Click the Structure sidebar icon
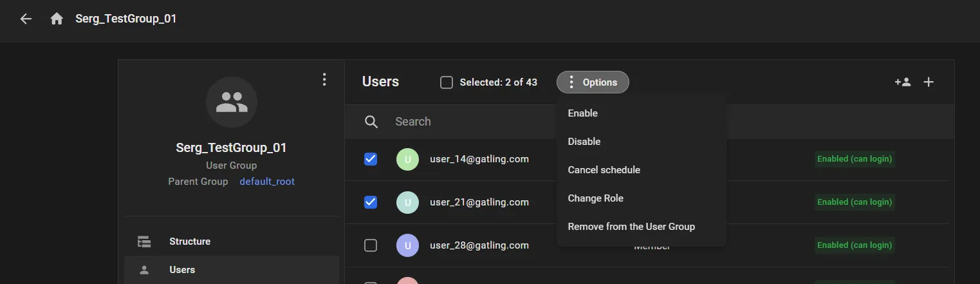Screen dimensions: 980x284 point(144,241)
